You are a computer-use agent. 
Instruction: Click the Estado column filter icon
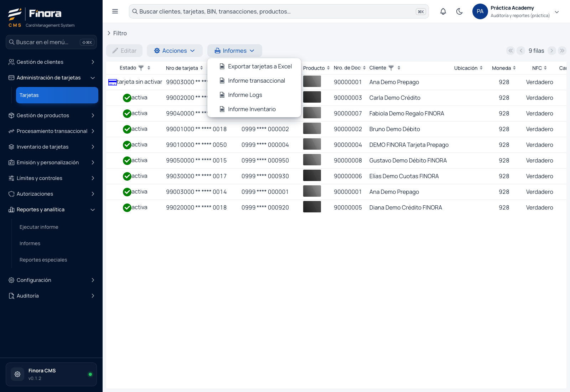click(141, 68)
